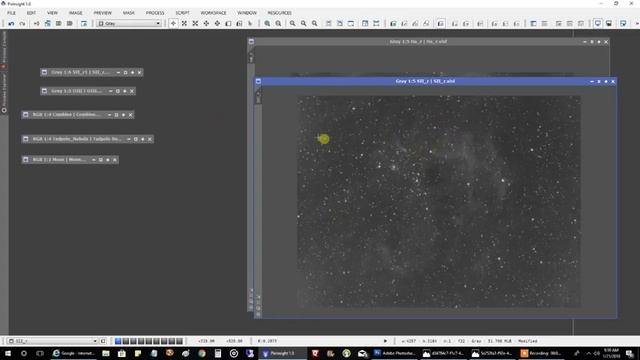Choose the Edit Preview mode tool
640x360 pixels.
click(x=239, y=24)
